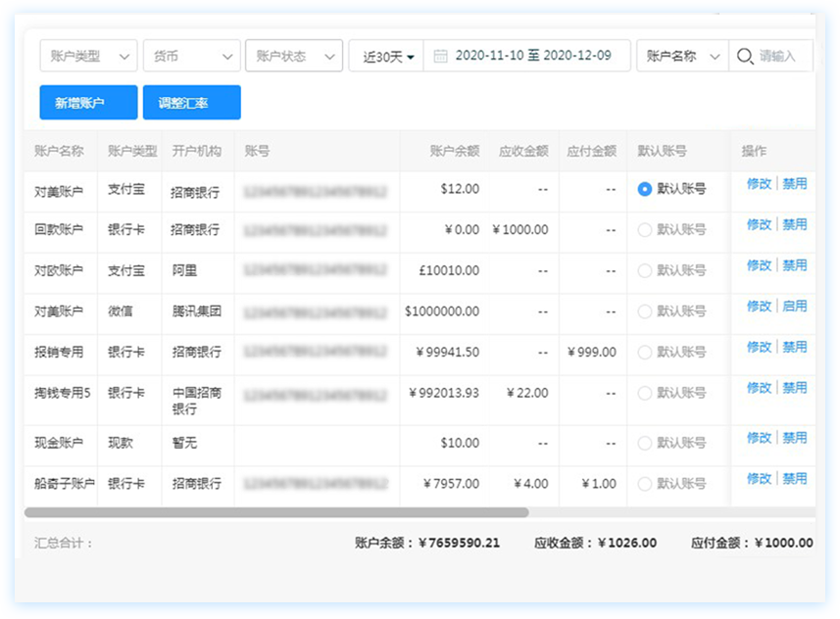The image size is (840, 619).
Task: Open the 账户状态 status dropdown
Action: 293,56
